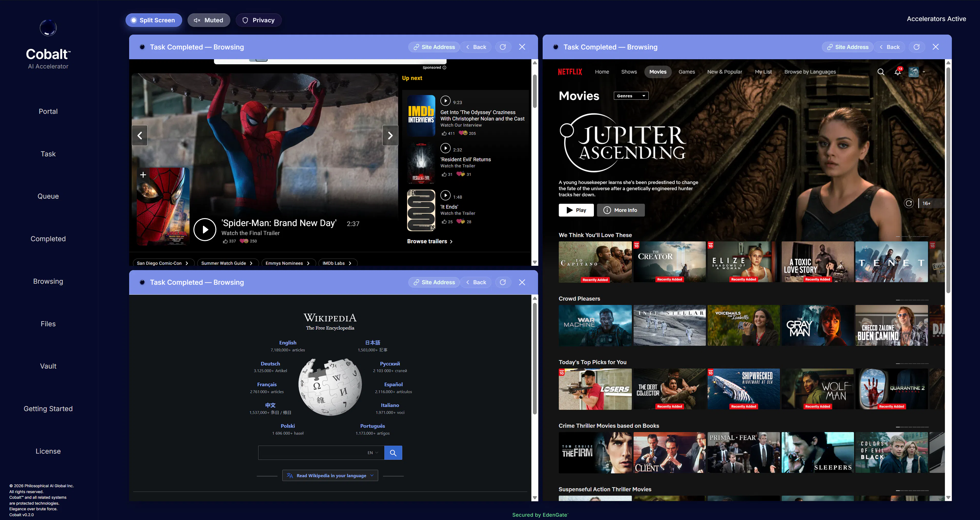Switch to Netflix Games tab
The width and height of the screenshot is (980, 520).
[x=686, y=72]
